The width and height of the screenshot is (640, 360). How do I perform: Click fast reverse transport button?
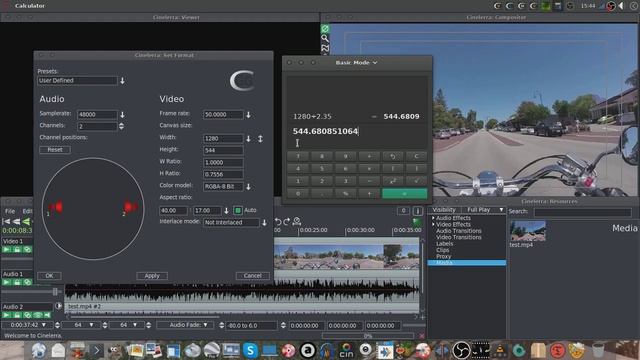[x=16, y=222]
